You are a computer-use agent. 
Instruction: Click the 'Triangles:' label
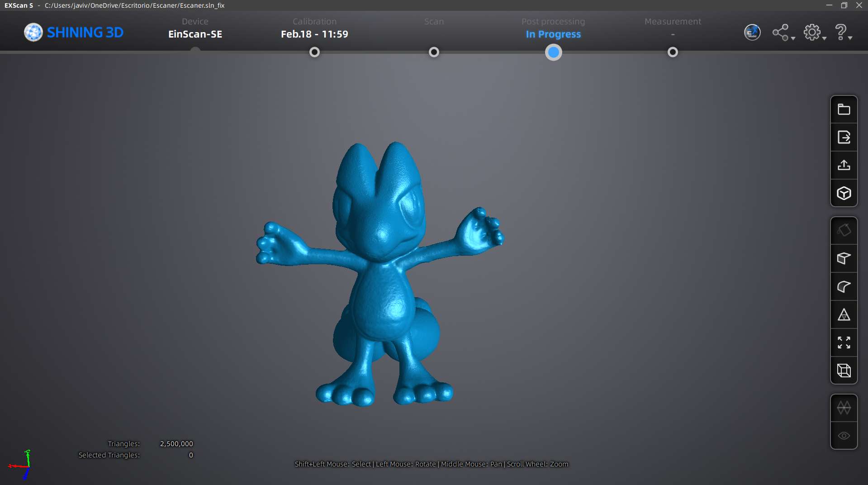(124, 444)
